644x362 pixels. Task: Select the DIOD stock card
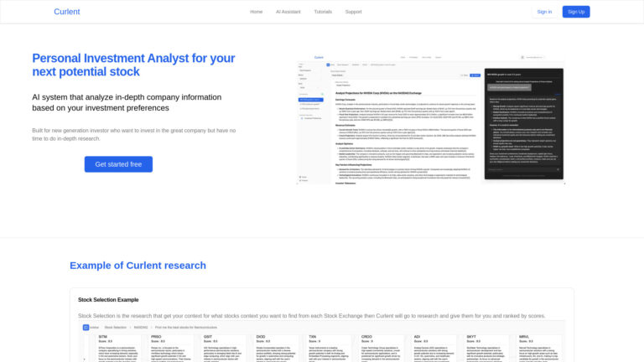pos(276,348)
